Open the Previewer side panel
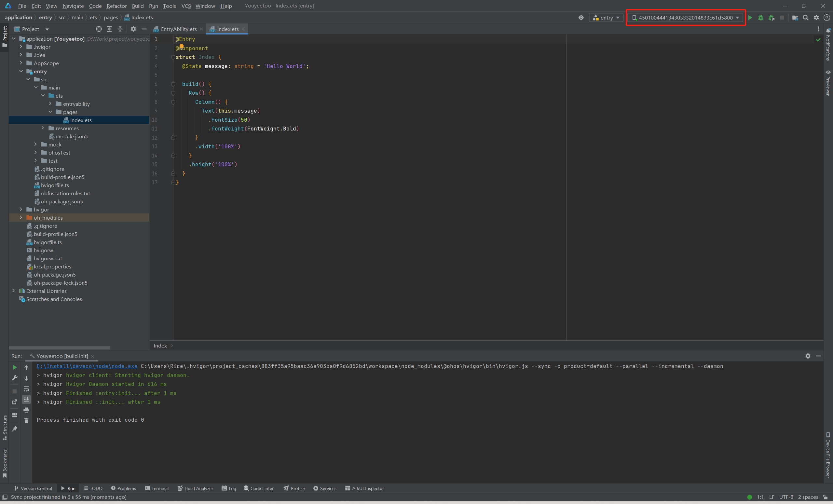 tap(828, 82)
